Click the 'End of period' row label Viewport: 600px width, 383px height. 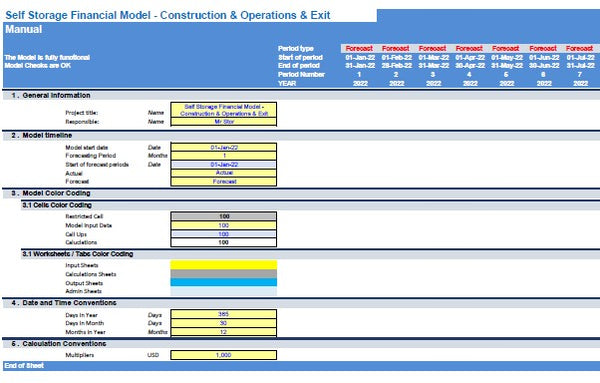(x=299, y=66)
